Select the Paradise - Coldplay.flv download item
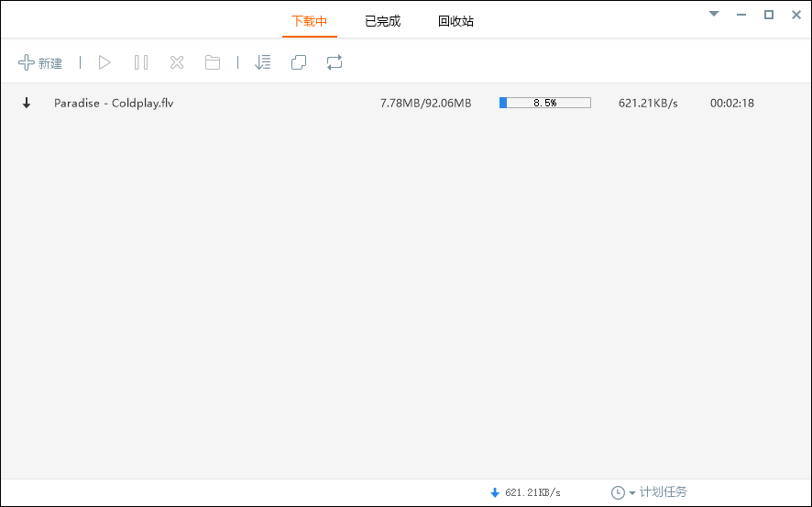 coord(114,103)
